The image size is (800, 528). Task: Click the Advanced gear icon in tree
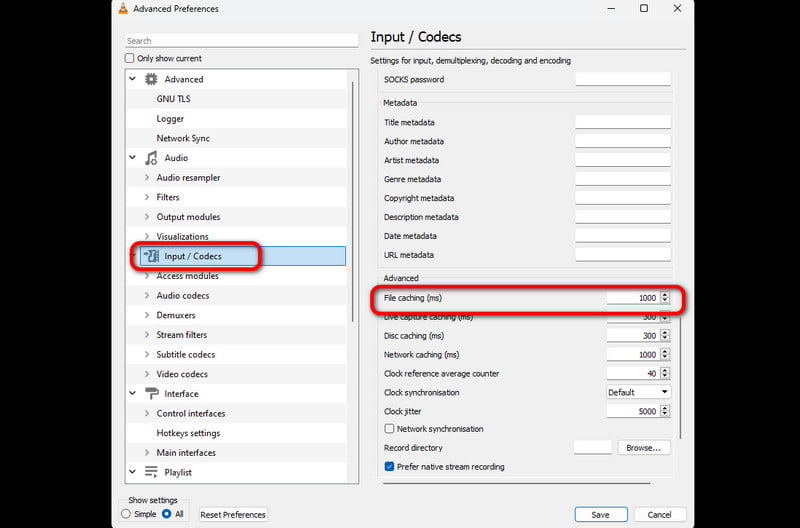(x=151, y=79)
